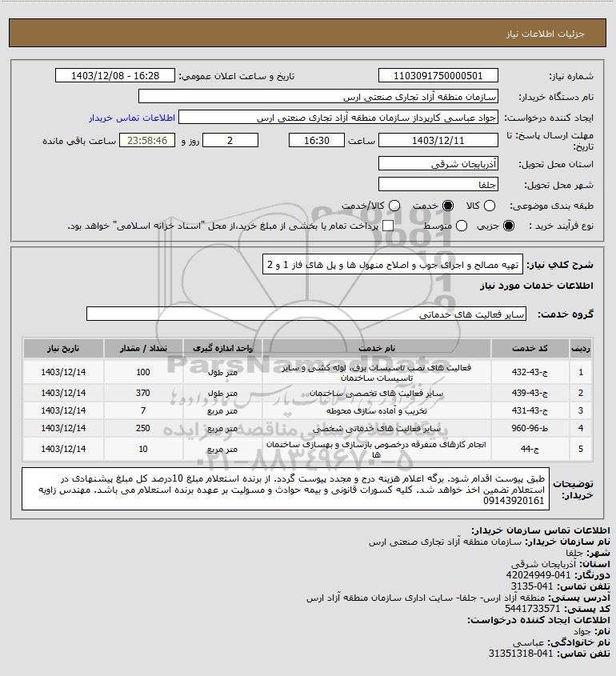Click the quantity cell showing 10
616x676 pixels.
143,450
